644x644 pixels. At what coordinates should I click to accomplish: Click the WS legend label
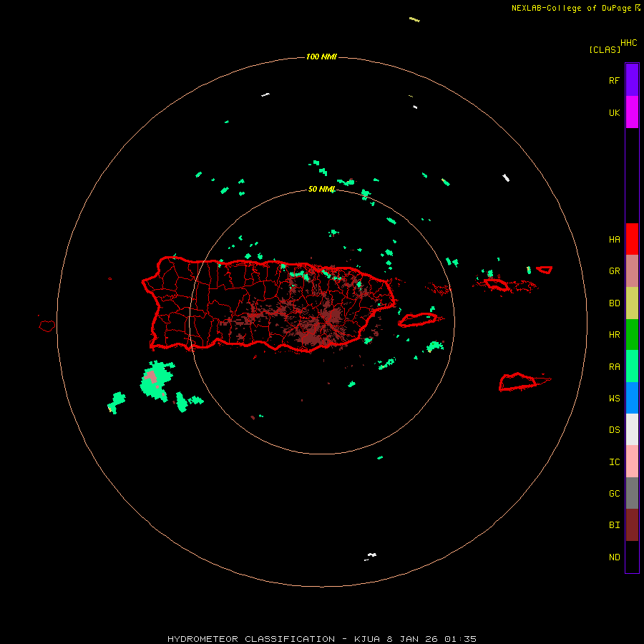point(614,399)
